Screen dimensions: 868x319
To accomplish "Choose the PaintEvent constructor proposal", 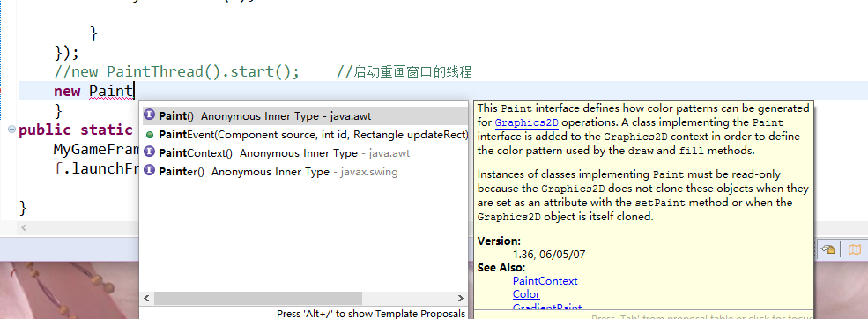I will pyautogui.click(x=305, y=135).
